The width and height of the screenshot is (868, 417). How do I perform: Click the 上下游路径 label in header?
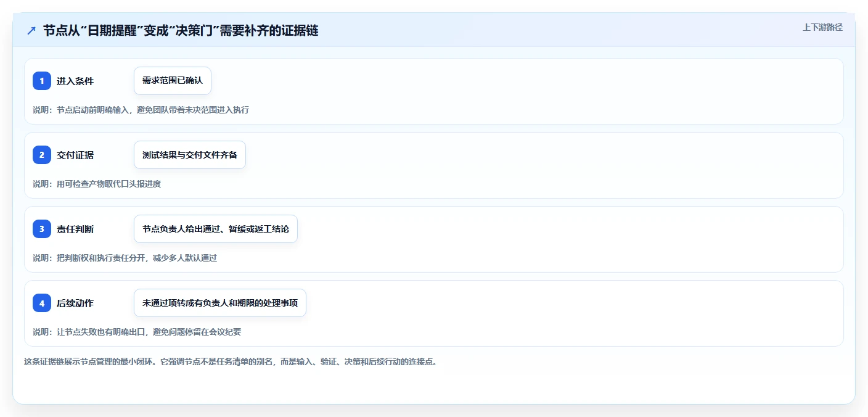click(822, 27)
